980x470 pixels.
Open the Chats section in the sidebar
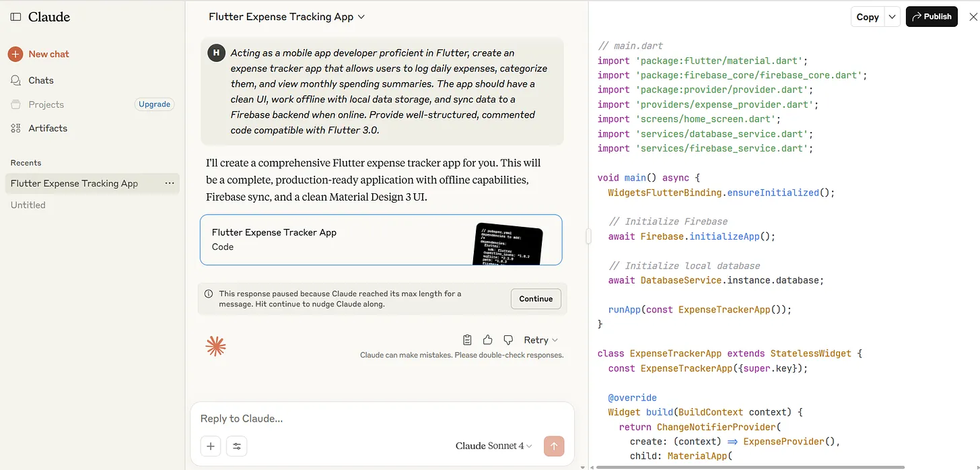pyautogui.click(x=42, y=80)
